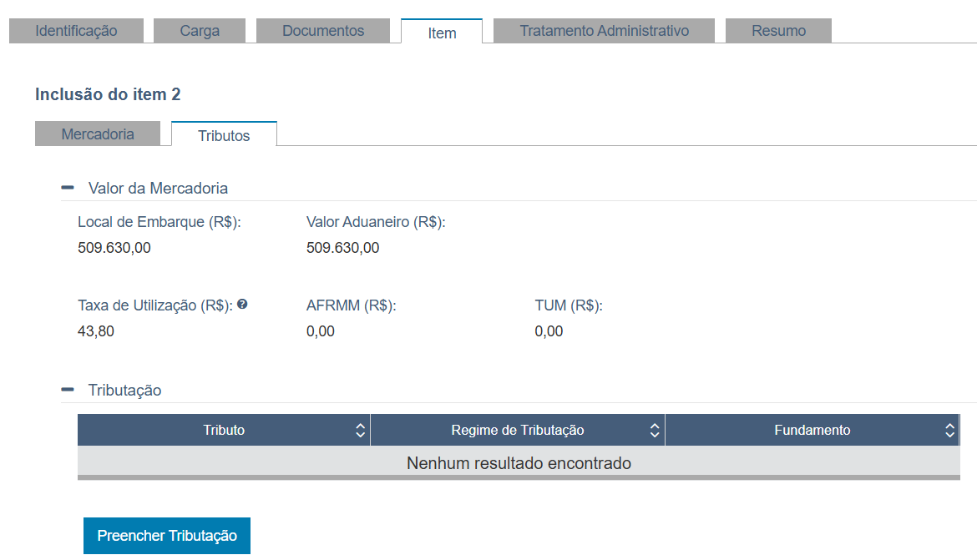The image size is (977, 560).
Task: Switch to the Carga tab
Action: [200, 31]
